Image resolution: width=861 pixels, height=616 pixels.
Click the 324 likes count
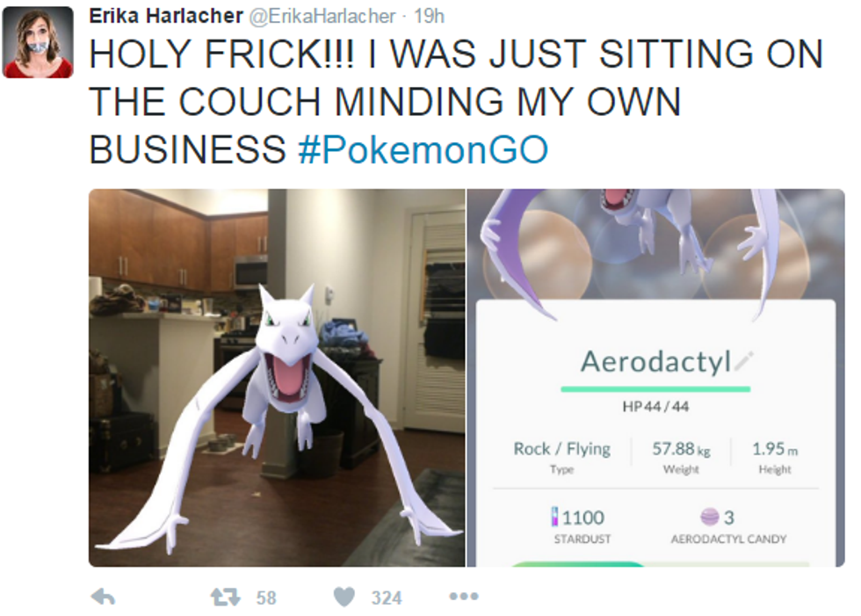(387, 598)
